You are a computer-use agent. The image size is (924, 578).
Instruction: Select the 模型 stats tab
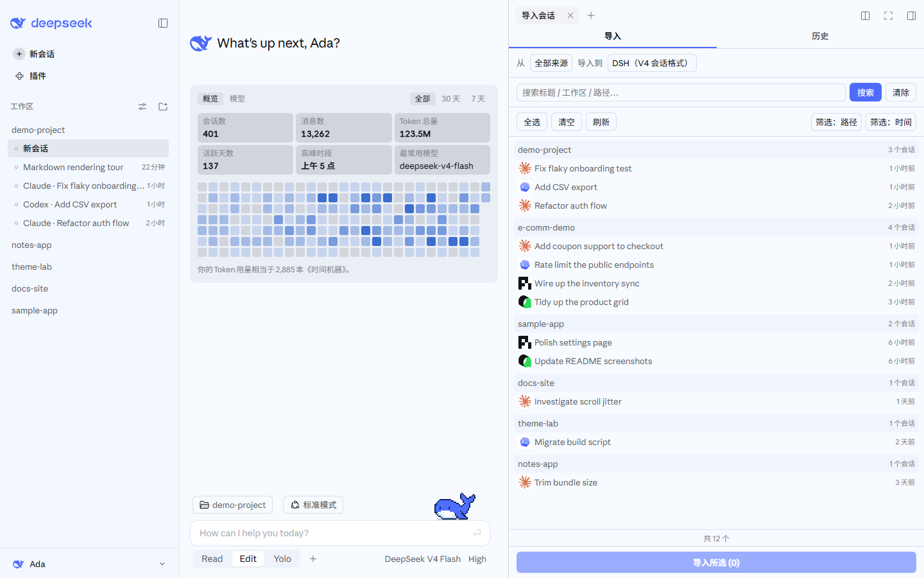(237, 99)
